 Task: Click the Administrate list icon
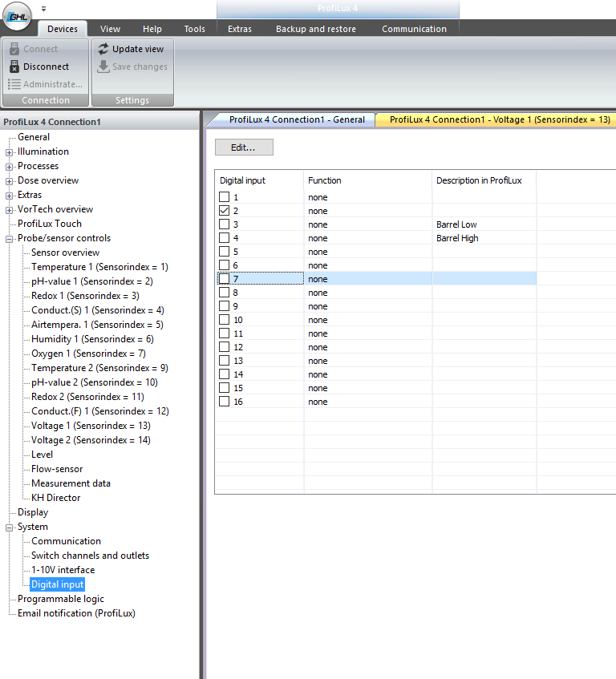point(14,84)
